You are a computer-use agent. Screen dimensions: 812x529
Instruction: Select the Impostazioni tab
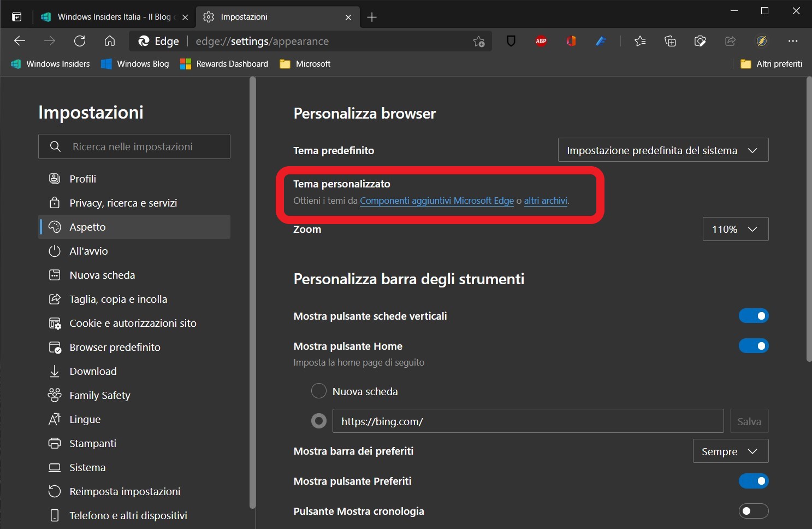point(277,17)
